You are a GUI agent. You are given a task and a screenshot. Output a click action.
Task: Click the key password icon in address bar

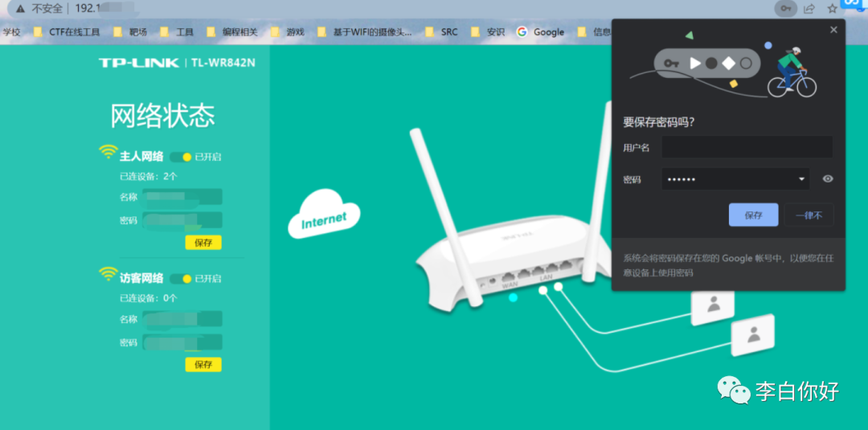coord(786,8)
